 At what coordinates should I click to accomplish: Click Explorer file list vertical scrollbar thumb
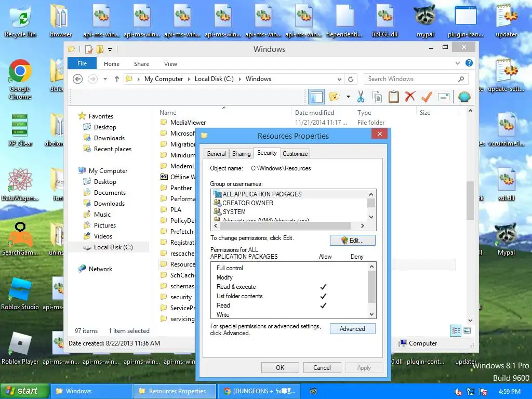[470, 201]
